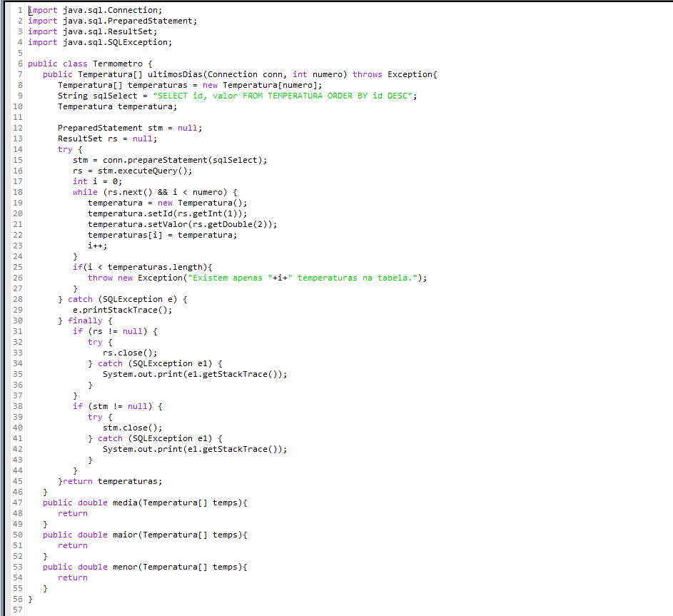Click 'if (rs != null) {' line
Viewport: 673px width, 616px height.
(115, 331)
